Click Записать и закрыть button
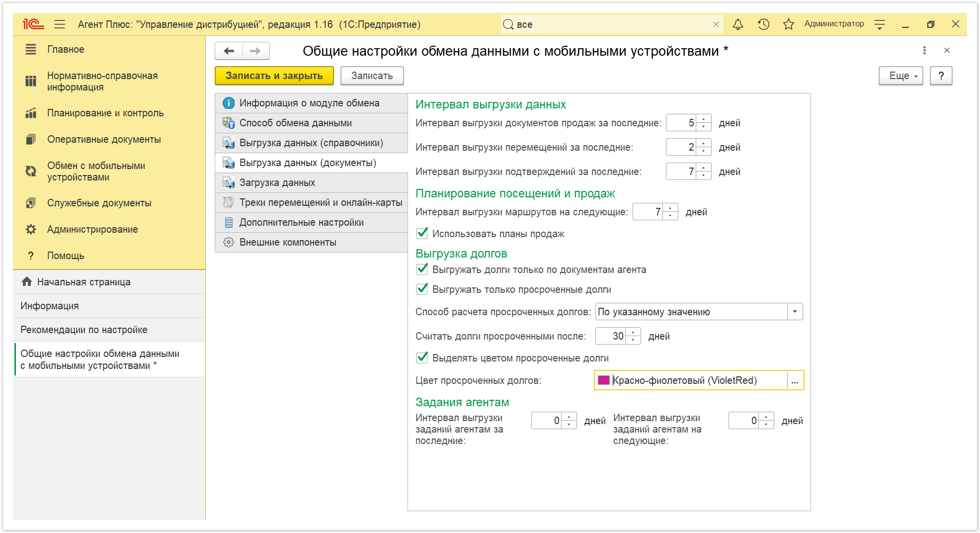 pos(274,76)
